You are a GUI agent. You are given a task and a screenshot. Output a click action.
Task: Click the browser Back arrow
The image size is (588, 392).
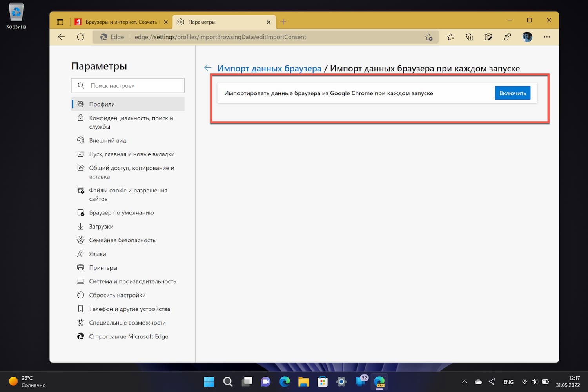point(62,37)
